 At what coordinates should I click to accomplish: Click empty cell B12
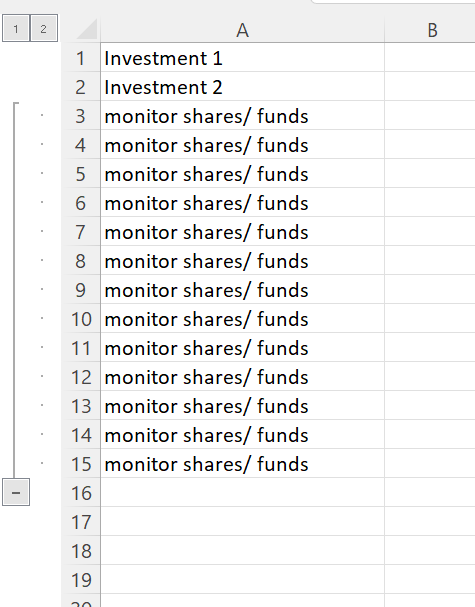[x=430, y=376]
